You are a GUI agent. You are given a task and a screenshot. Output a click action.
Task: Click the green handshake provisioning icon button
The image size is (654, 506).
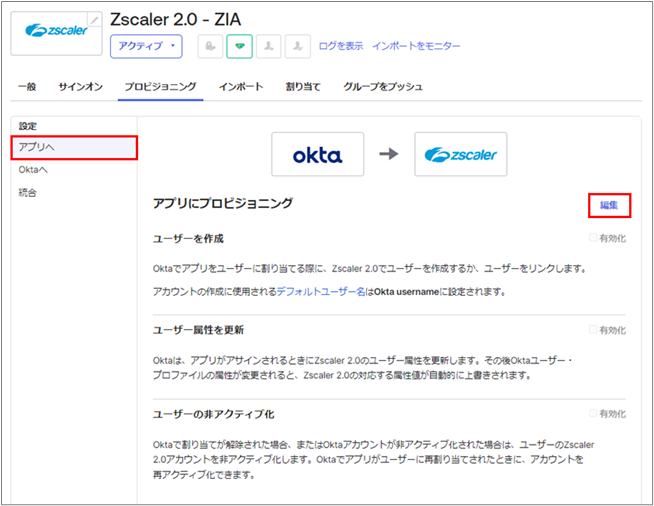coord(239,46)
